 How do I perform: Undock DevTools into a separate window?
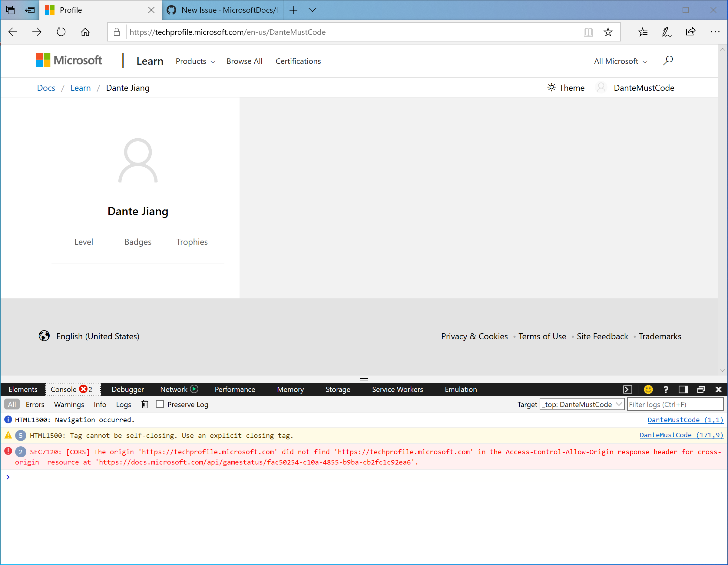701,389
